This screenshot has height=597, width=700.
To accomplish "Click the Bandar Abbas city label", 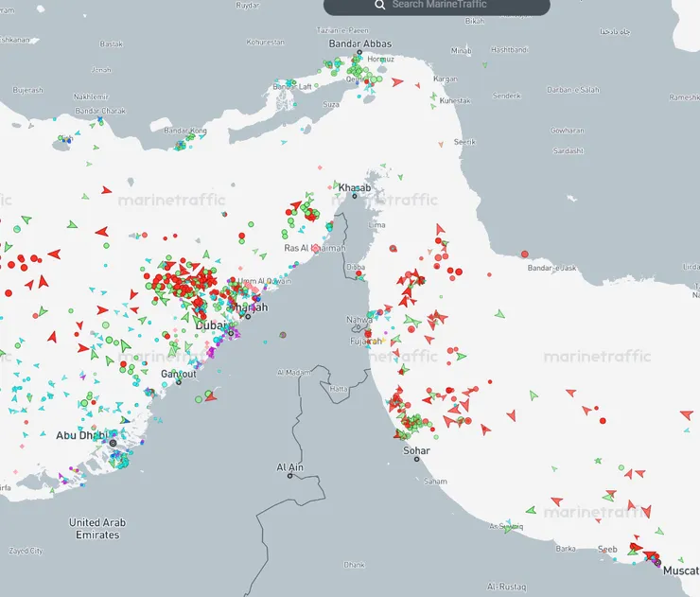I will [x=360, y=44].
